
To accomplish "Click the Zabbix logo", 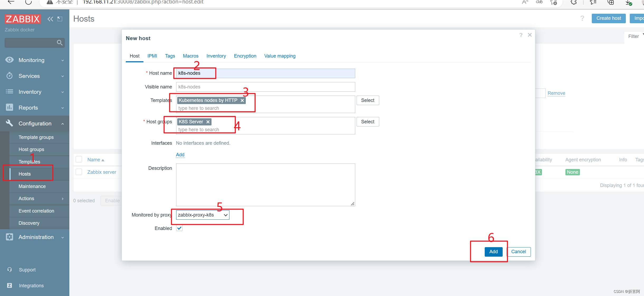I will [x=23, y=19].
